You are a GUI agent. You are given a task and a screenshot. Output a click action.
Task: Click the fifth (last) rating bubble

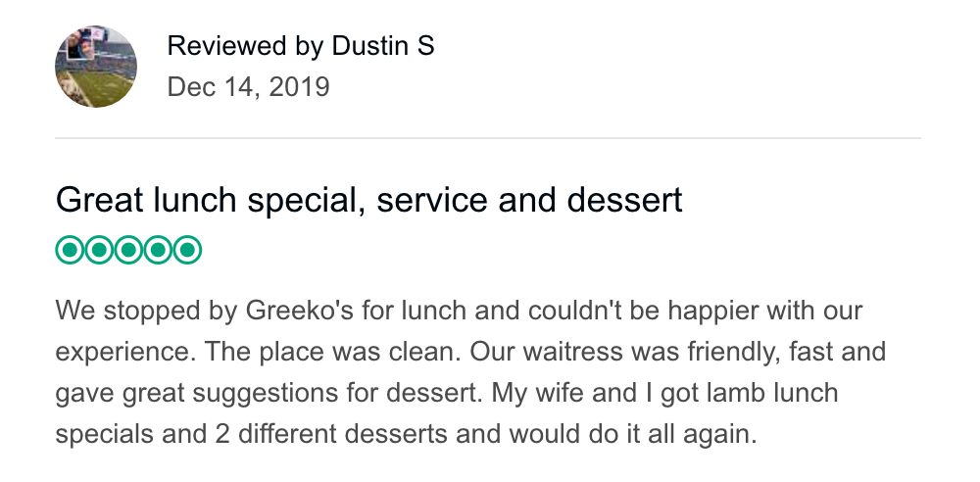click(187, 251)
